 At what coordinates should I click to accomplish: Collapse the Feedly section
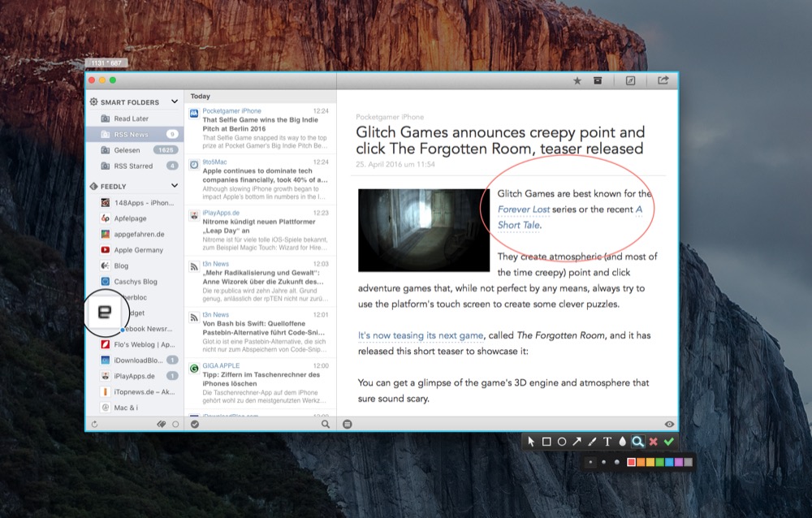click(175, 185)
